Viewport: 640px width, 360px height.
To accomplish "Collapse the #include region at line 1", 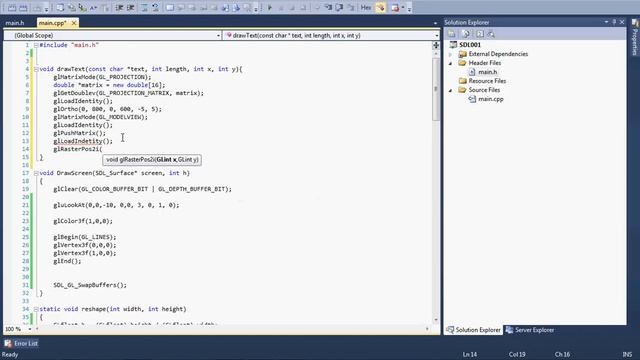I will click(36, 45).
